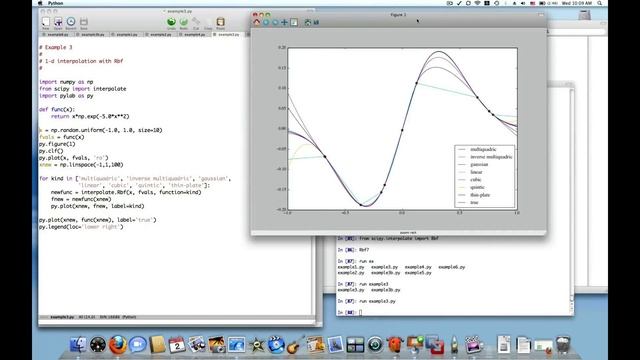This screenshot has width=640, height=360.
Task: Click the plot legend box
Action: pos(484,176)
